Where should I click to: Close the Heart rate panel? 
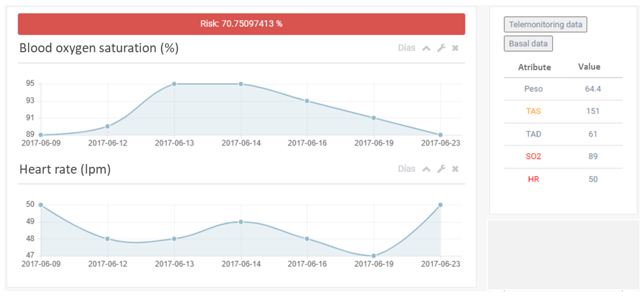click(x=455, y=169)
